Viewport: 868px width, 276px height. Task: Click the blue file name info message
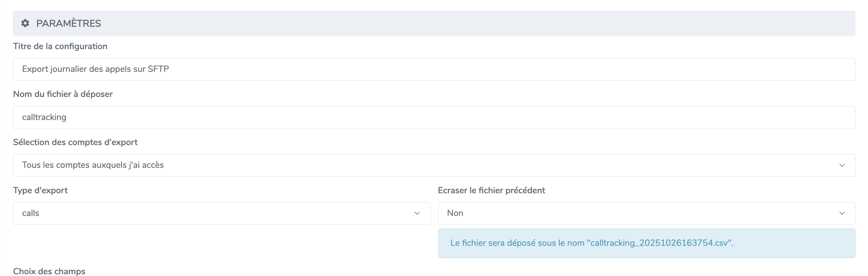point(592,243)
